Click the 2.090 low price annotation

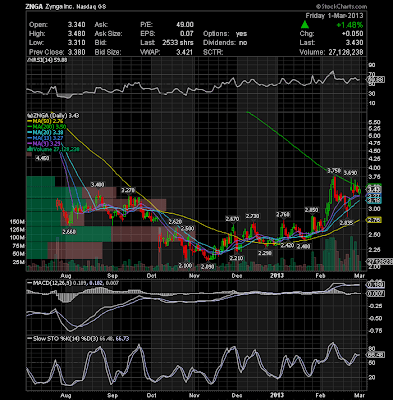pos(208,266)
